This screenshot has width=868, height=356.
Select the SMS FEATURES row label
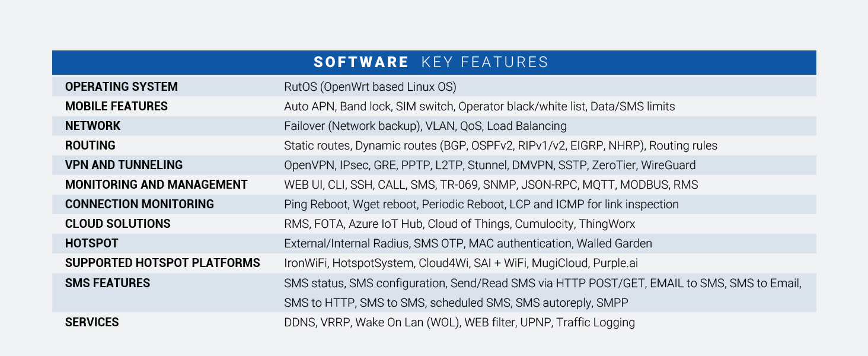point(107,283)
